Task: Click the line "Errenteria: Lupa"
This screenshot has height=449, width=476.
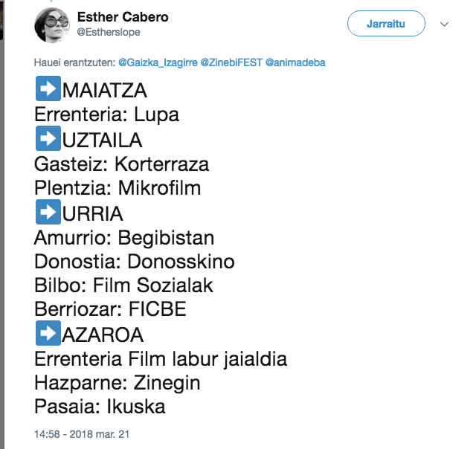Action: pos(107,115)
